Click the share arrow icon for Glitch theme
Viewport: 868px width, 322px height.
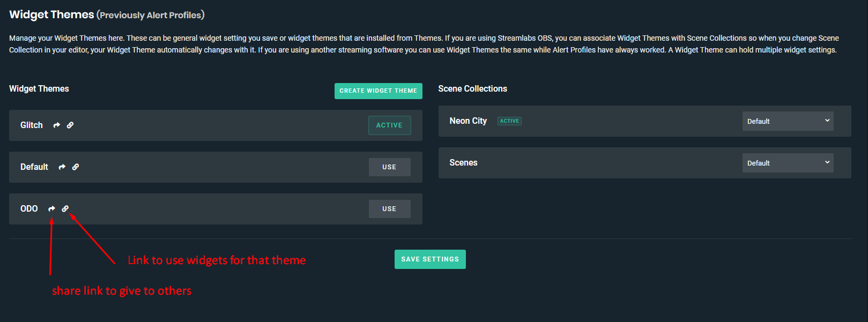click(56, 125)
